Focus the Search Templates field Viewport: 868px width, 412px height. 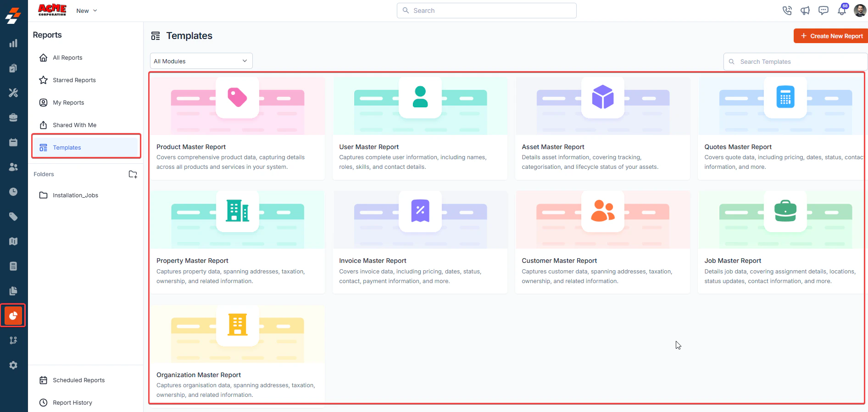tap(796, 61)
